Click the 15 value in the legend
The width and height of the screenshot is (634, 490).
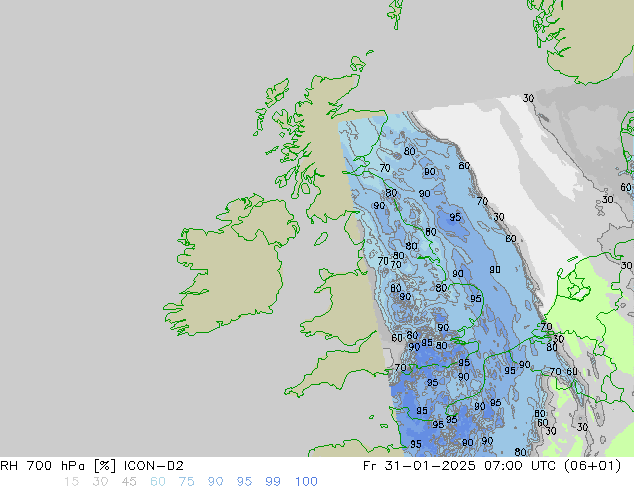(71, 482)
